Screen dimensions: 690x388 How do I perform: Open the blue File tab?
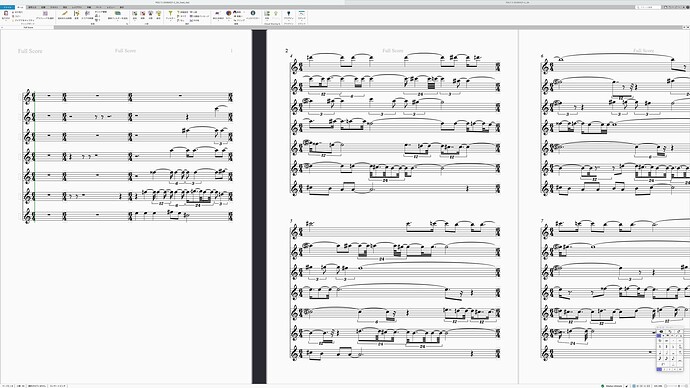7,7
